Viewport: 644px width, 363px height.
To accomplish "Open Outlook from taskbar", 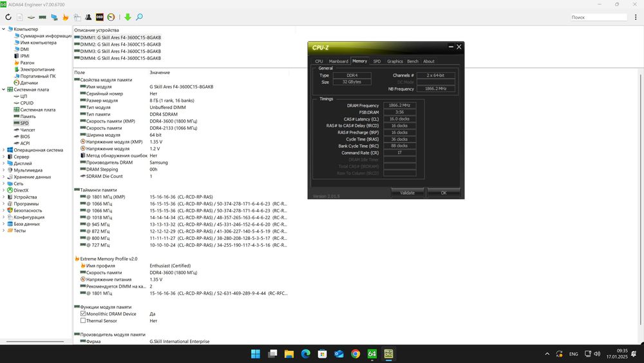I will pos(339,354).
